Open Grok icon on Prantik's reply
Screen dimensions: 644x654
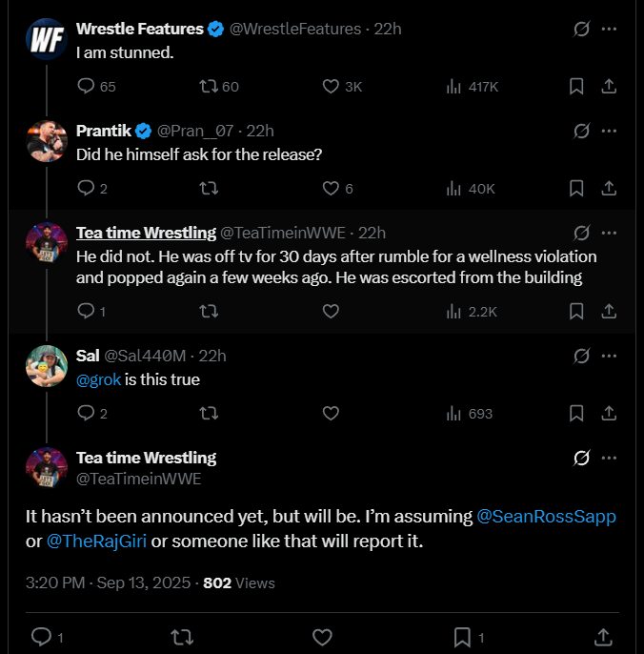coord(581,131)
